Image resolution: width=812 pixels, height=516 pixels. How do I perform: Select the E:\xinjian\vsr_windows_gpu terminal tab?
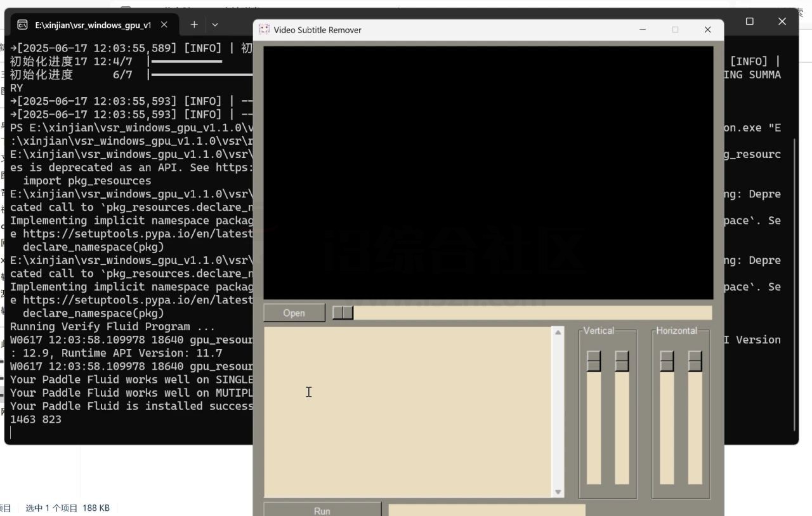[x=89, y=25]
